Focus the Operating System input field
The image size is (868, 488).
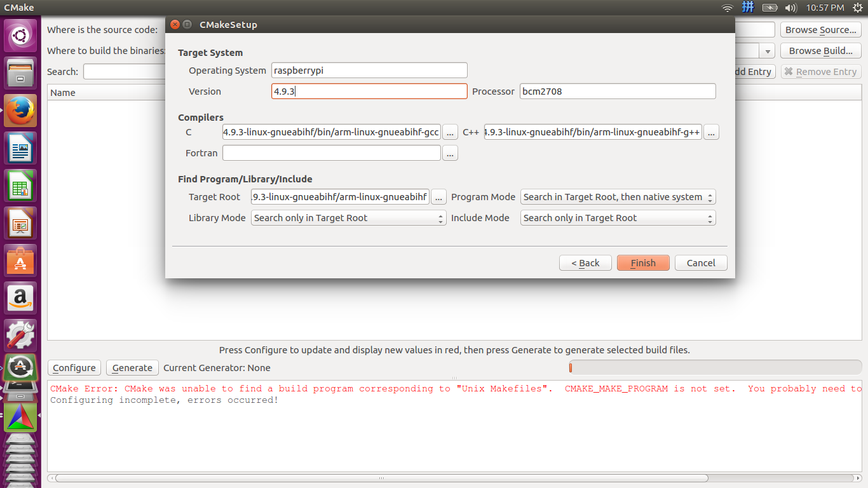pos(369,71)
